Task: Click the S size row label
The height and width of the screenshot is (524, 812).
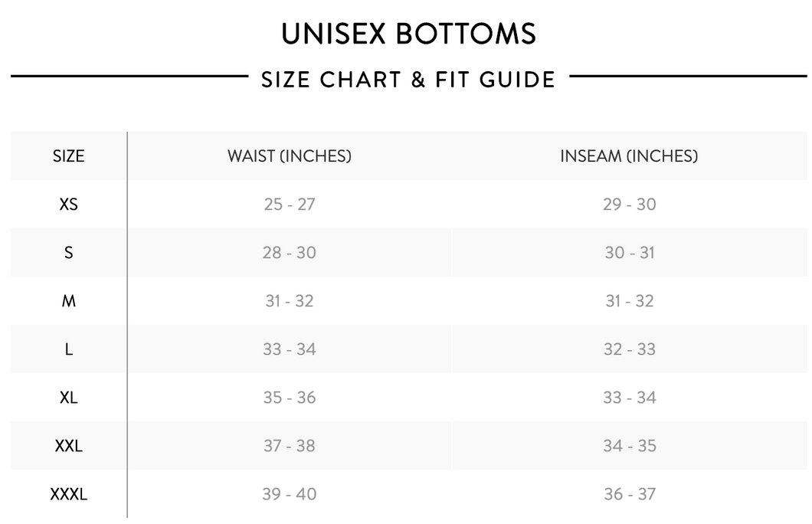Action: [x=68, y=253]
